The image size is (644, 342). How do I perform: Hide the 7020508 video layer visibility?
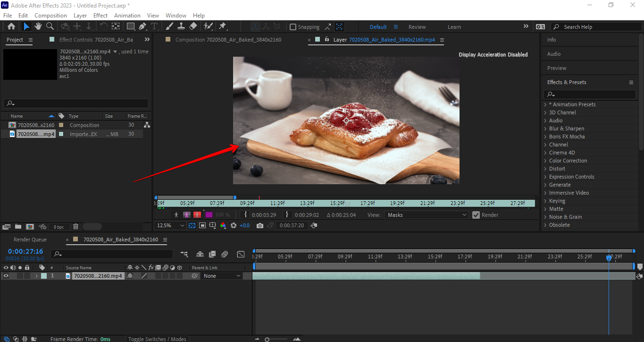coord(5,275)
